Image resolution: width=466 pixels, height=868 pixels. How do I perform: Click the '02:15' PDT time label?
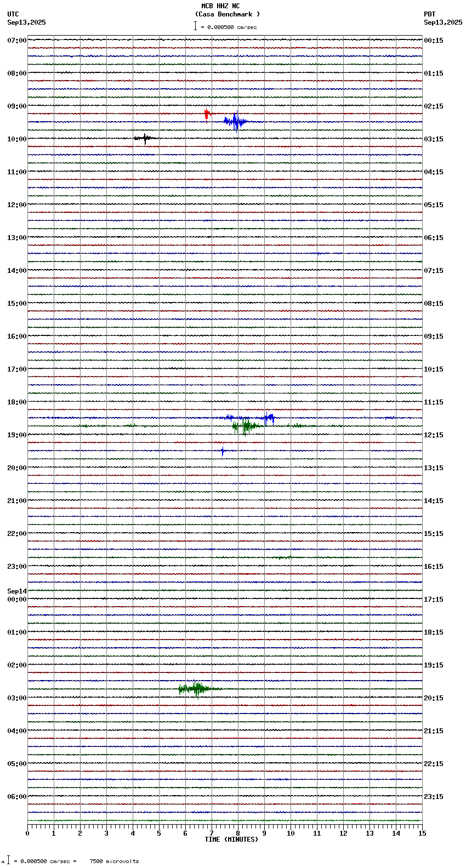(434, 106)
